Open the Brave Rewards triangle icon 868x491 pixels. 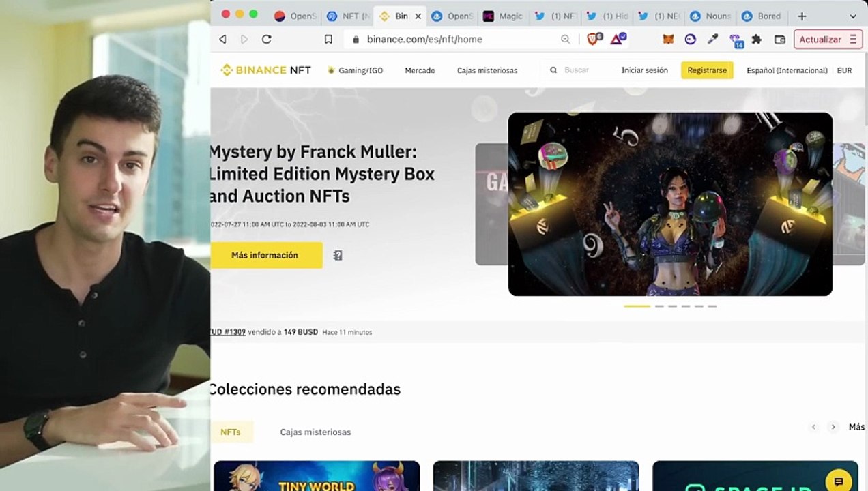coord(618,39)
